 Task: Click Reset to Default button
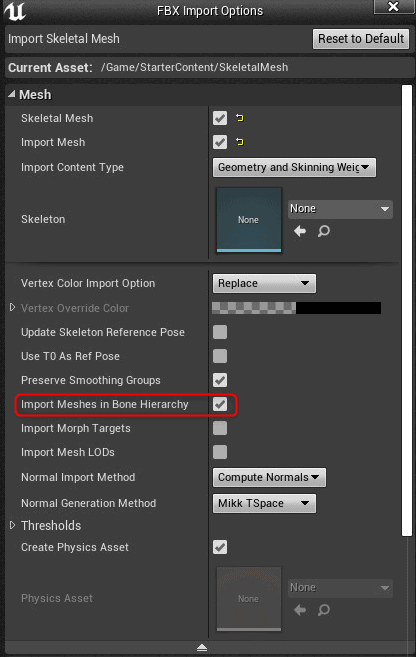pos(361,39)
